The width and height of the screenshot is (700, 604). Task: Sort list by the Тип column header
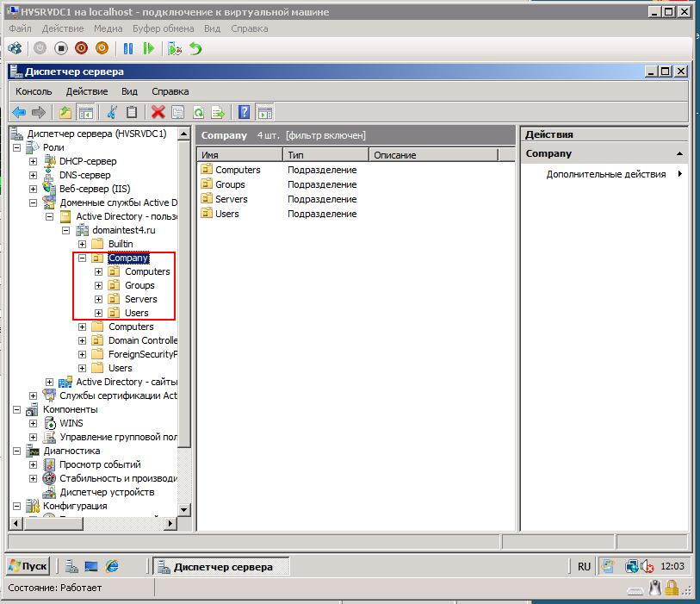coord(325,155)
